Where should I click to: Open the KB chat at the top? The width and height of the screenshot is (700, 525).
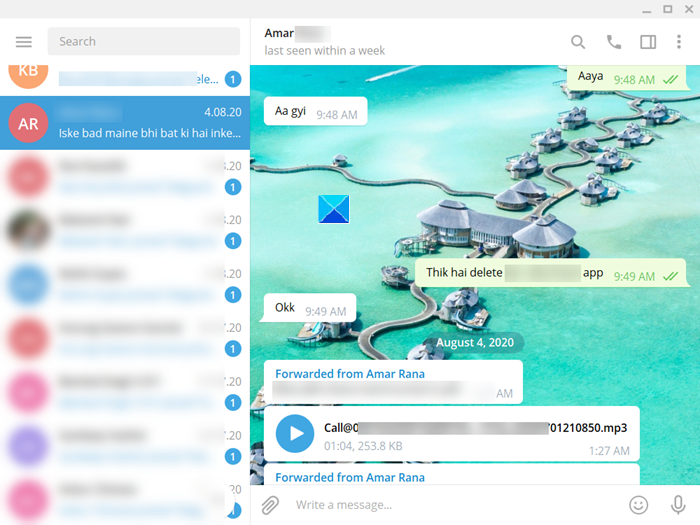(125, 79)
